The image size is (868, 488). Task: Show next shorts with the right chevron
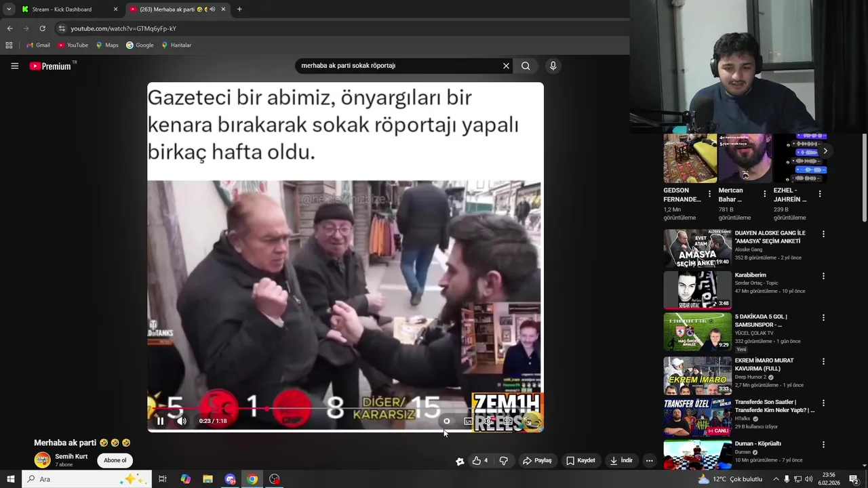825,150
